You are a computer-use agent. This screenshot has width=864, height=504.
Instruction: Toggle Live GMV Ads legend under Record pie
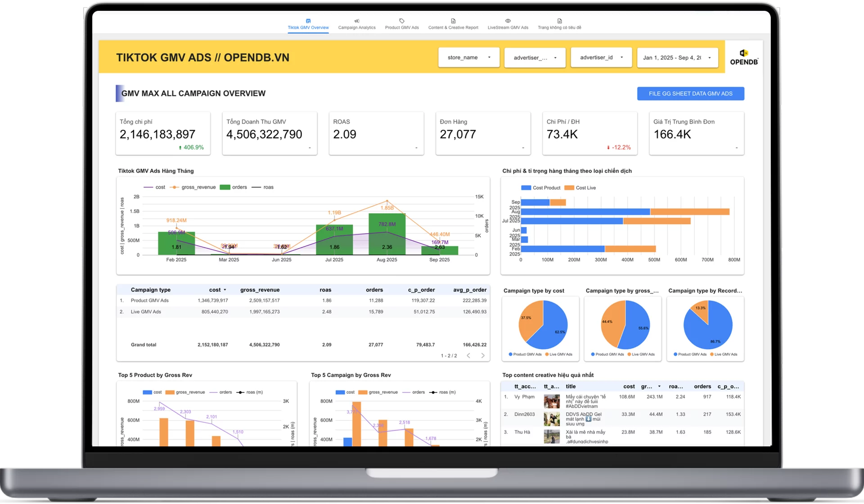tap(724, 355)
